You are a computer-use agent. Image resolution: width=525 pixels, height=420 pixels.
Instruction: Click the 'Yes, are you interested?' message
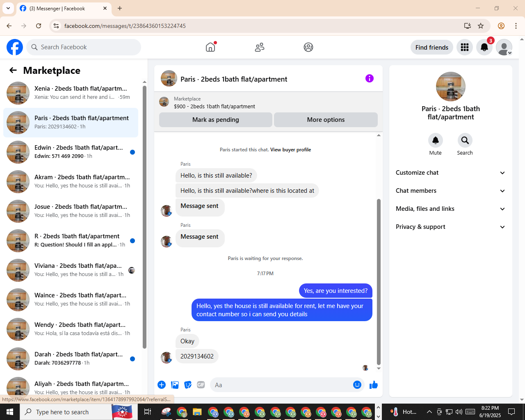(336, 291)
